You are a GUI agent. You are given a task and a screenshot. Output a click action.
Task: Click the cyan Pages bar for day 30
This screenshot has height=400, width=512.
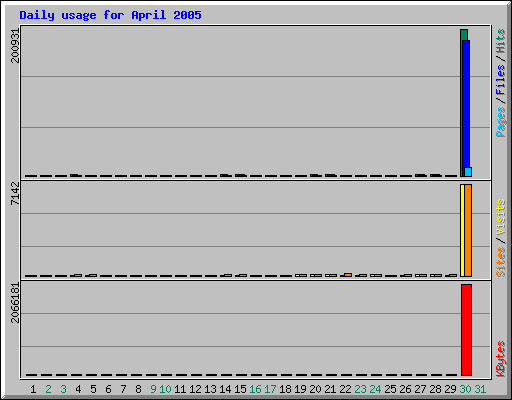pyautogui.click(x=468, y=172)
